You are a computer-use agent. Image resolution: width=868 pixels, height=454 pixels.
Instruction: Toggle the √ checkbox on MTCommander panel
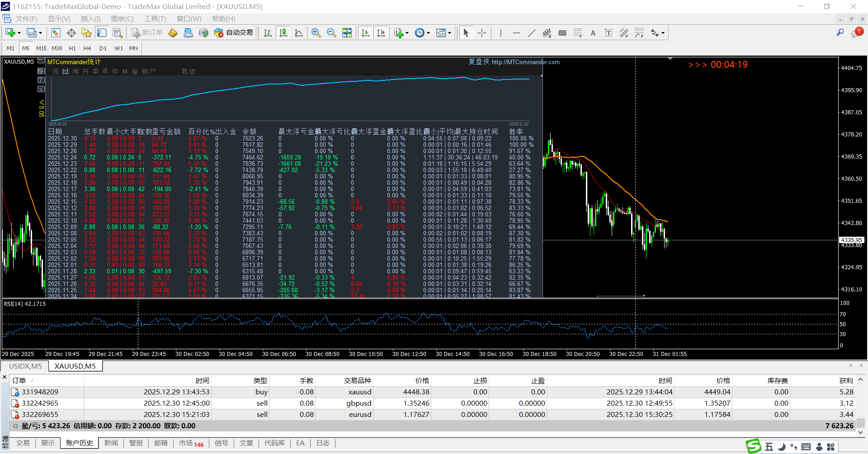(x=41, y=89)
